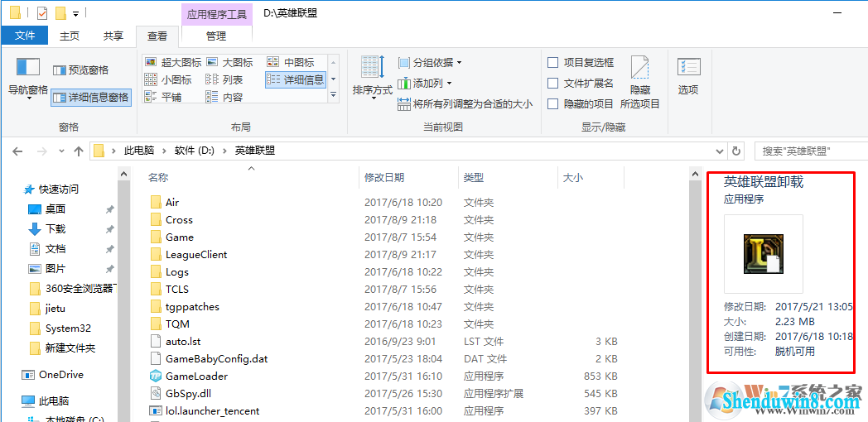Switch to the Share (共享) tab
The image size is (868, 422).
(113, 36)
